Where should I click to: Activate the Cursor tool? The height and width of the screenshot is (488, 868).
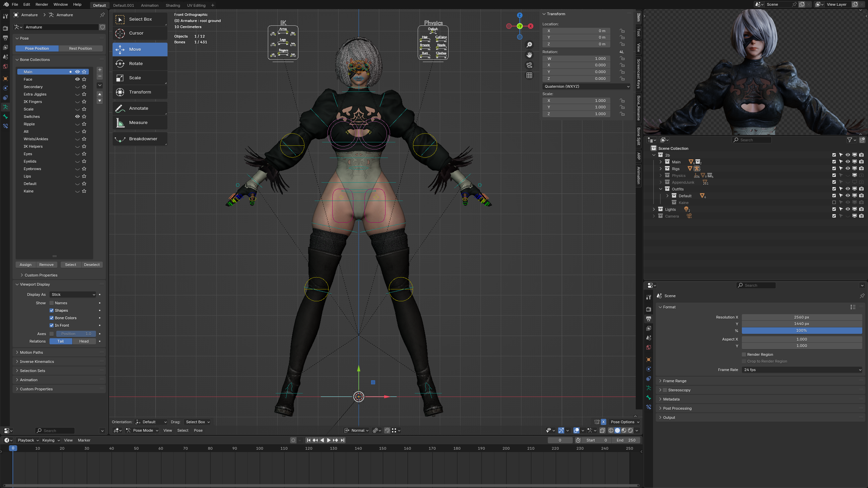pos(140,33)
